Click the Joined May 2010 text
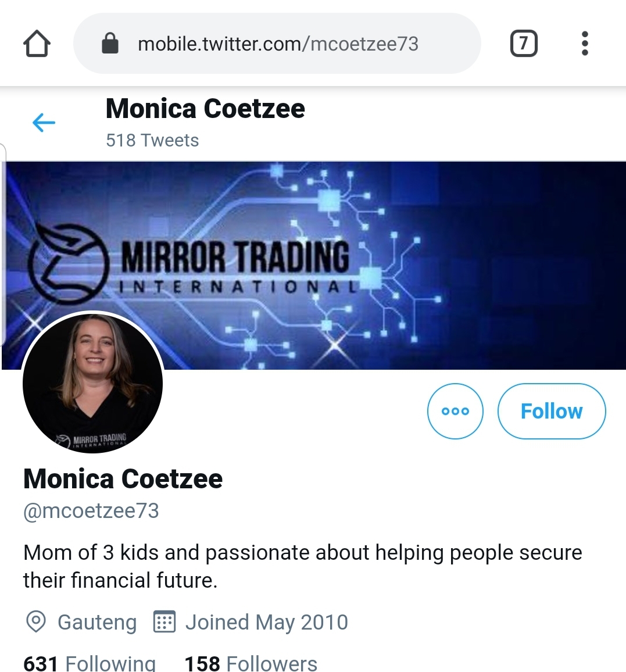The width and height of the screenshot is (626, 672). [266, 622]
